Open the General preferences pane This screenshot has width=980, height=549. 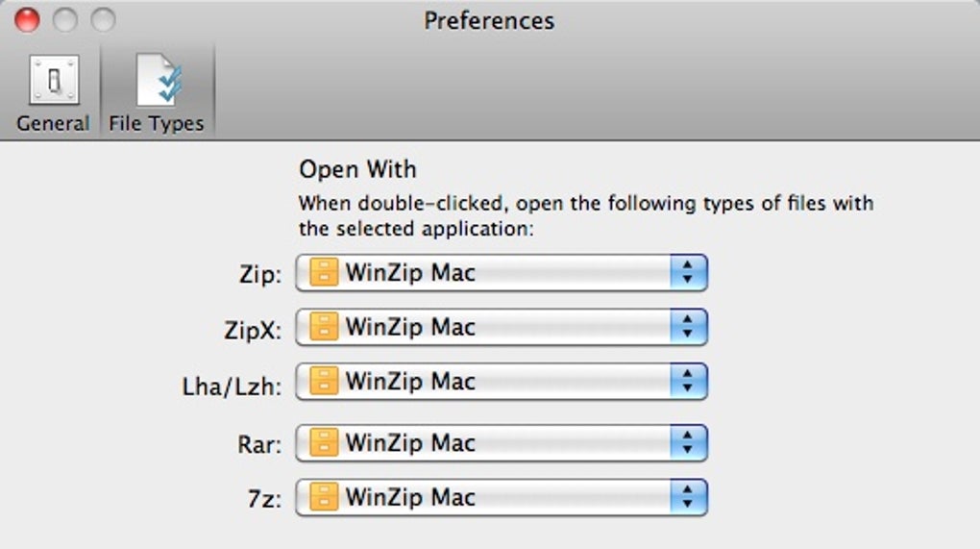point(53,82)
